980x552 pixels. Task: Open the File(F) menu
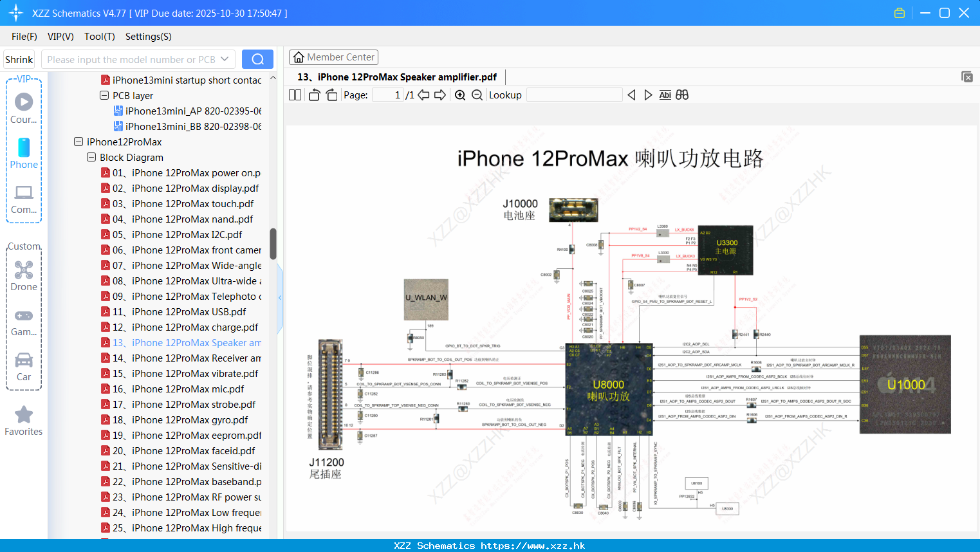[24, 36]
